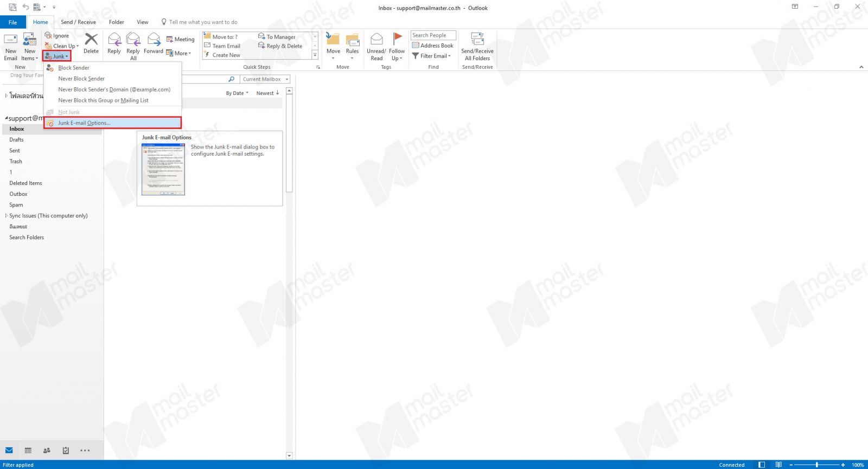The width and height of the screenshot is (868, 469).
Task: Collapse the ribbon with the chevron
Action: 861,67
